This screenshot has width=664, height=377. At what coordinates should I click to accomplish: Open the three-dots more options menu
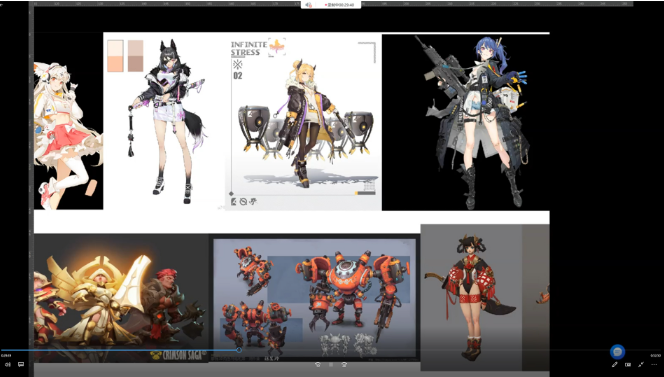click(x=654, y=364)
